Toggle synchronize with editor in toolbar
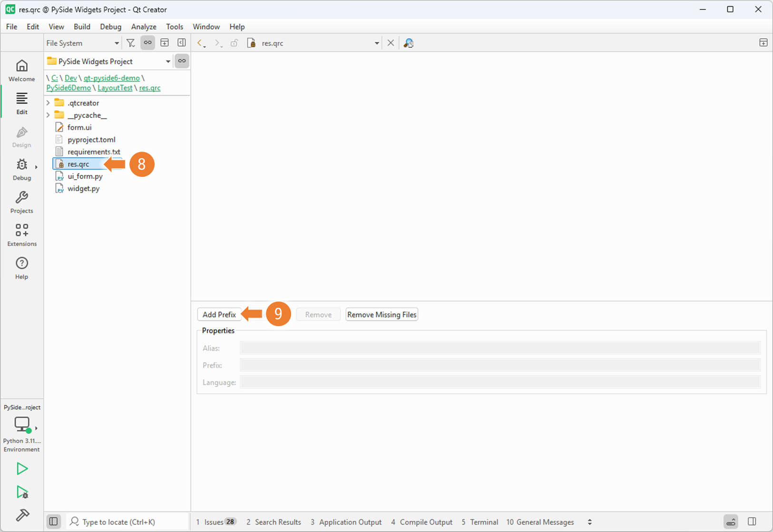773x532 pixels. (148, 43)
